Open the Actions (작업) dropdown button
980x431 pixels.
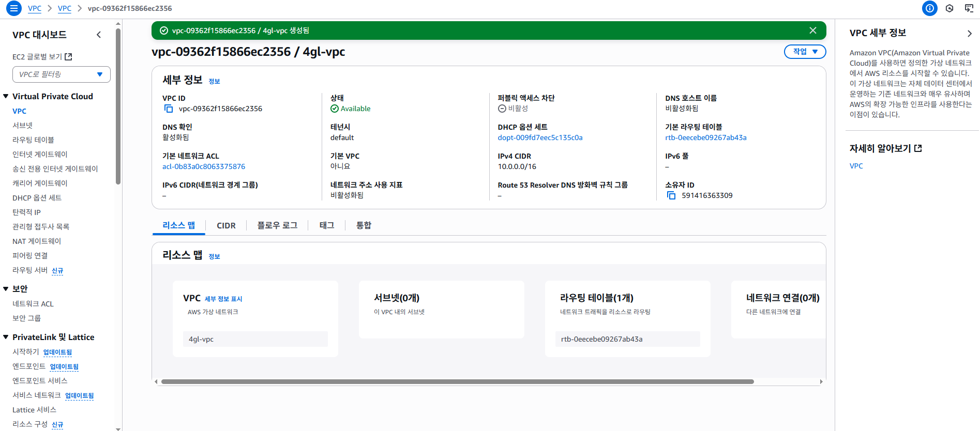point(805,52)
